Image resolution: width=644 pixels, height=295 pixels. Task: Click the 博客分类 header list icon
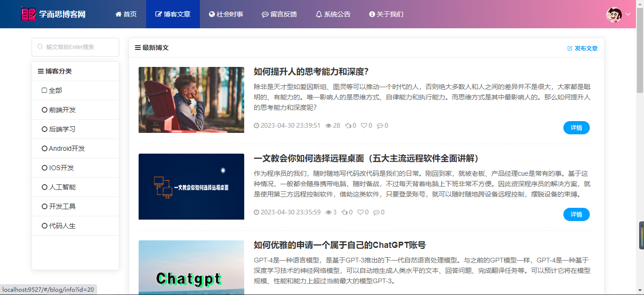41,71
